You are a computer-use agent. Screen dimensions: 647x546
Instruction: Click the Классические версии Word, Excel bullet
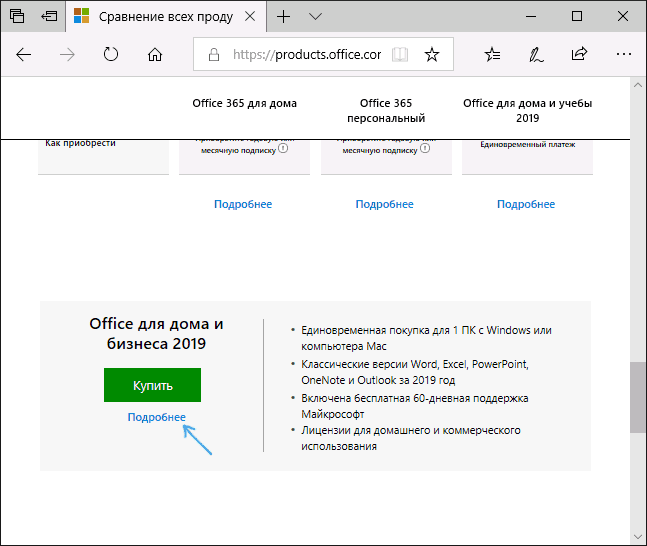point(415,372)
